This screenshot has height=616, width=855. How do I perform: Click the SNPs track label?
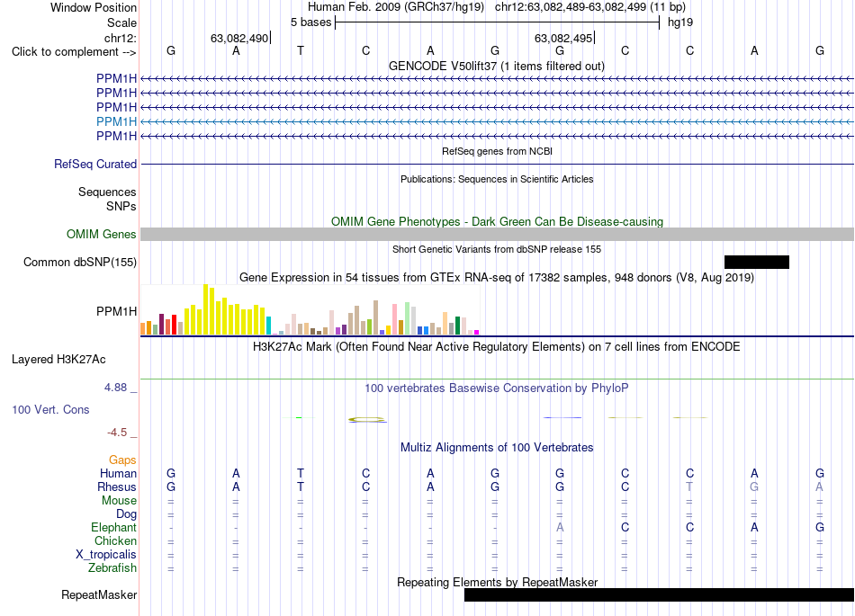point(121,207)
